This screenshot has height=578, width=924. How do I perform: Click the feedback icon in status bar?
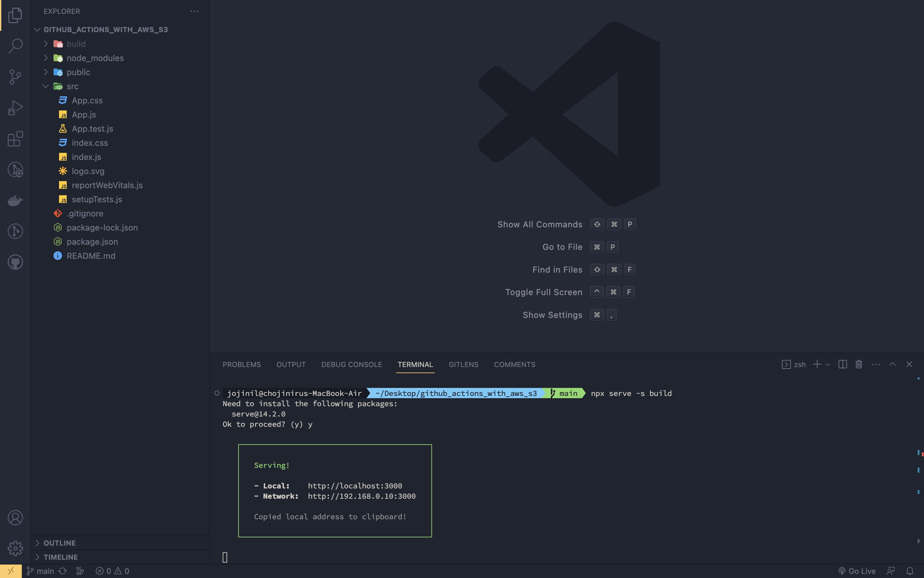pos(891,571)
